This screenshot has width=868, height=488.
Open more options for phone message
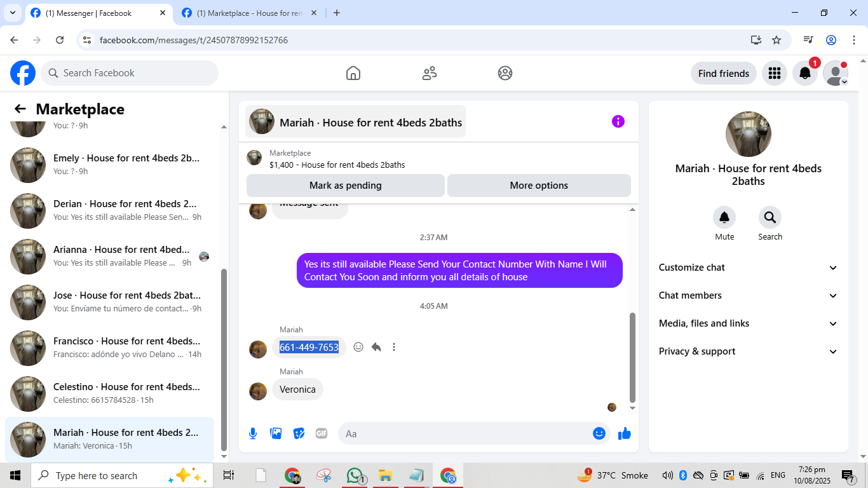pos(394,347)
